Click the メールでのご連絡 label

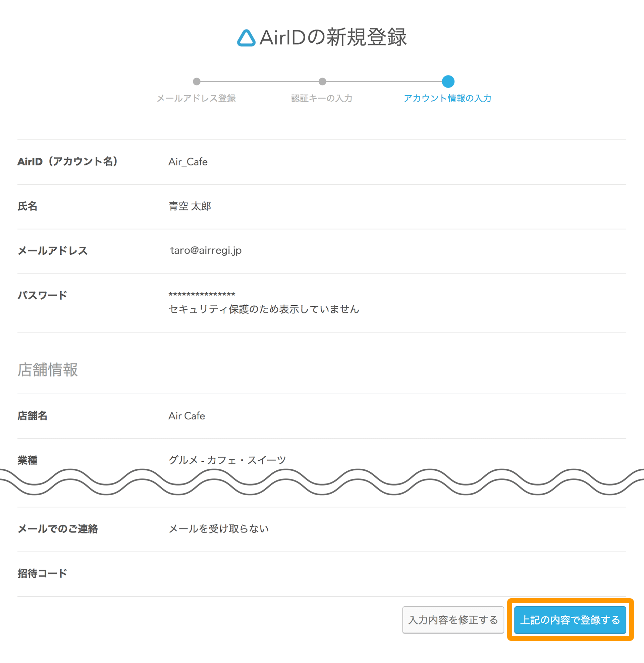tap(58, 529)
